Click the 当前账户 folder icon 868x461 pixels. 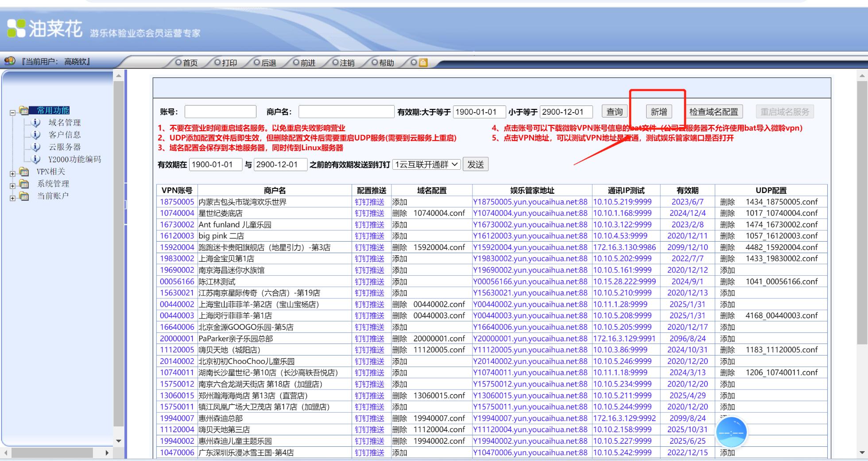coord(24,196)
